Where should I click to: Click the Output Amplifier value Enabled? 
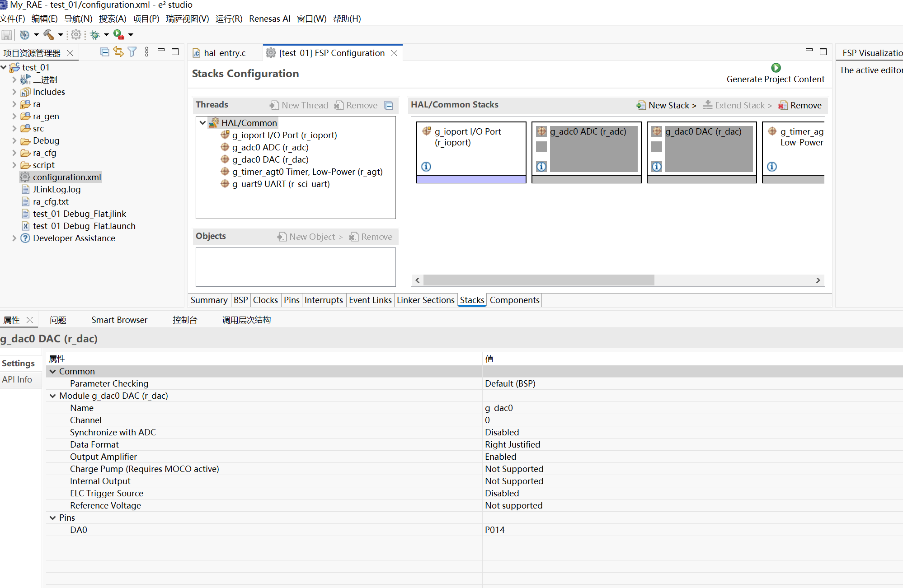pos(500,457)
